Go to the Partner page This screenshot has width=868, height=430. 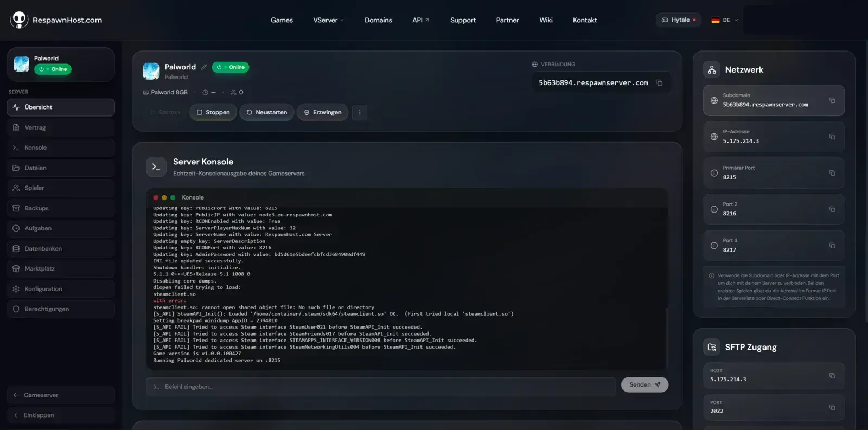click(507, 20)
